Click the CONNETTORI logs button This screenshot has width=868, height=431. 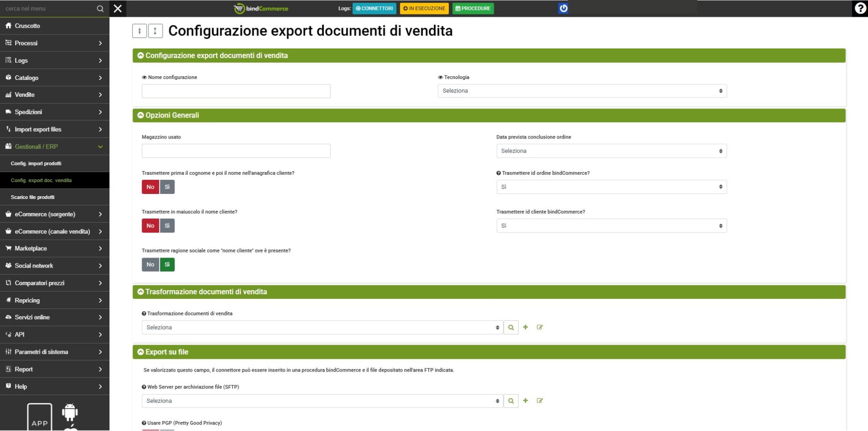(374, 8)
